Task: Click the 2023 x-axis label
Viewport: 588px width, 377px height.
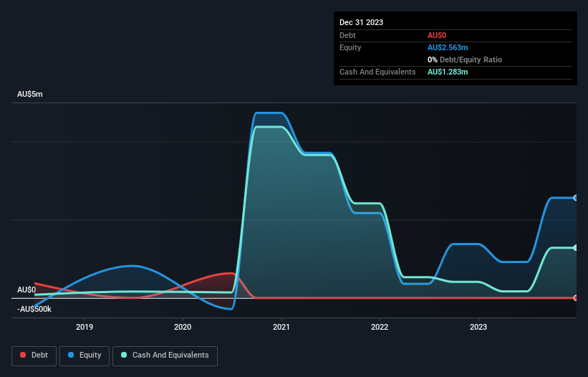Action: pos(478,327)
